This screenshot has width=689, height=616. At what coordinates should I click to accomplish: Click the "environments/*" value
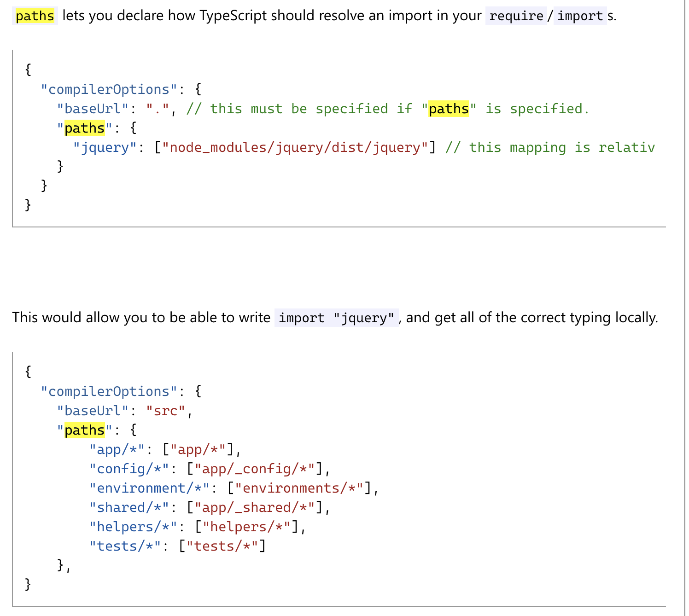tap(299, 488)
